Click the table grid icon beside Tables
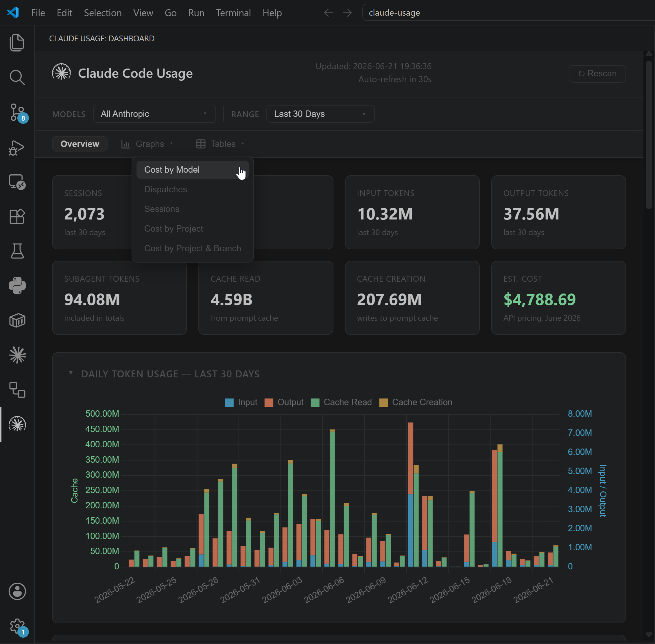Screen dimensions: 655x644 pyautogui.click(x=201, y=144)
